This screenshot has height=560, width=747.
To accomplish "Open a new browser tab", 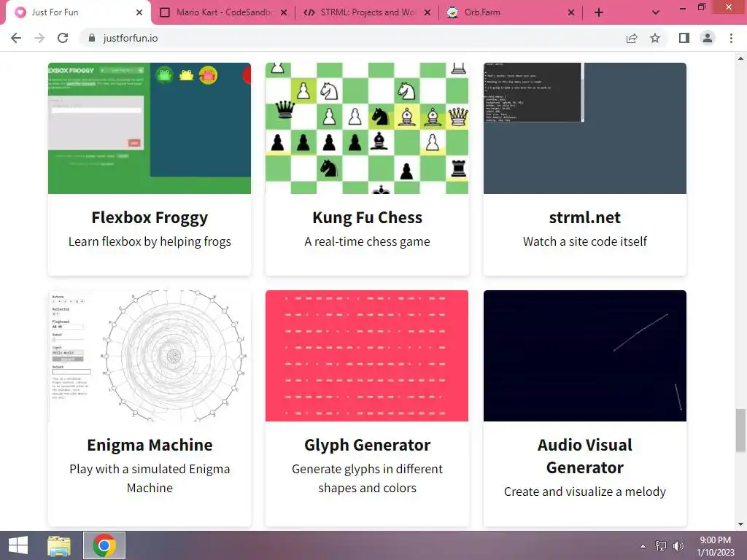I will (x=599, y=12).
